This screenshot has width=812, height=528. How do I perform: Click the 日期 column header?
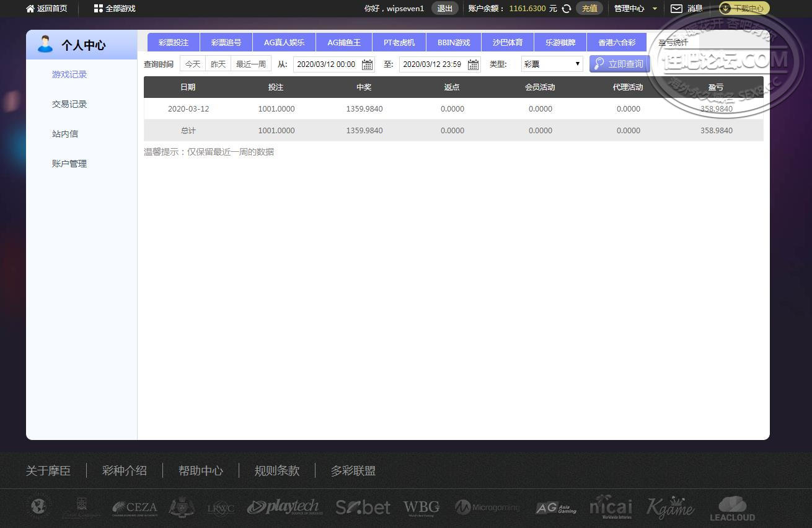(x=188, y=87)
